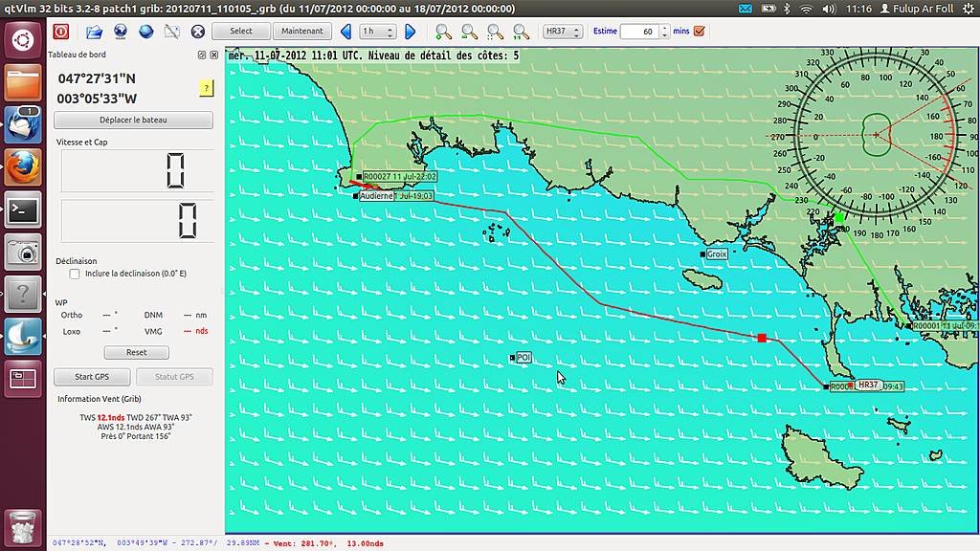Click the Estime 60 minutes input field

639,32
